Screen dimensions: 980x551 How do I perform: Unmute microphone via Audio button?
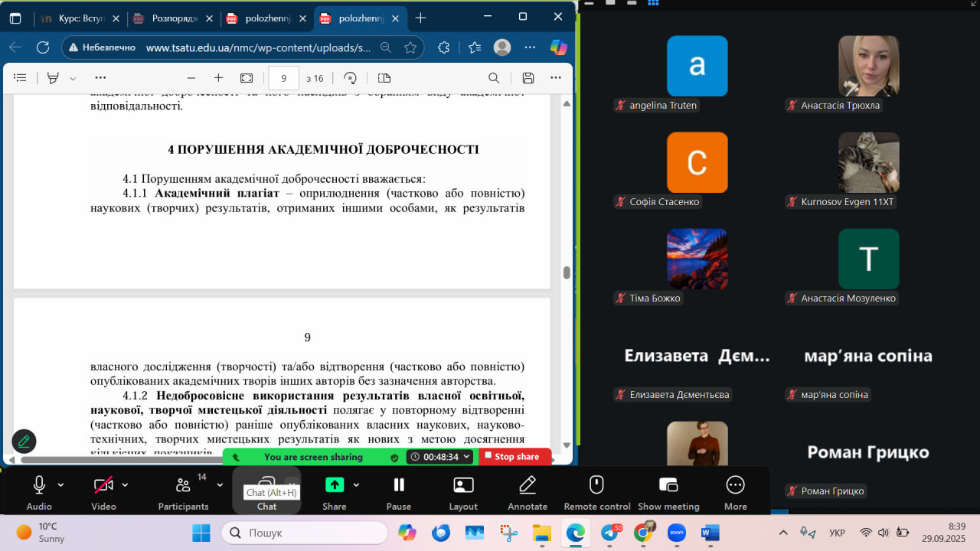(39, 491)
